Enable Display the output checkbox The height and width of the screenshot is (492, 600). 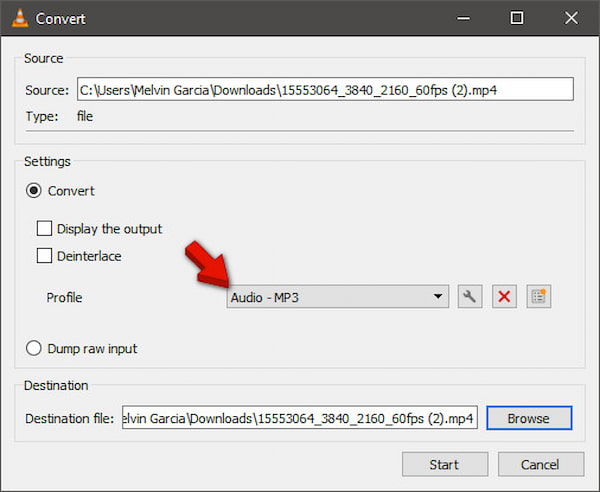pyautogui.click(x=44, y=228)
